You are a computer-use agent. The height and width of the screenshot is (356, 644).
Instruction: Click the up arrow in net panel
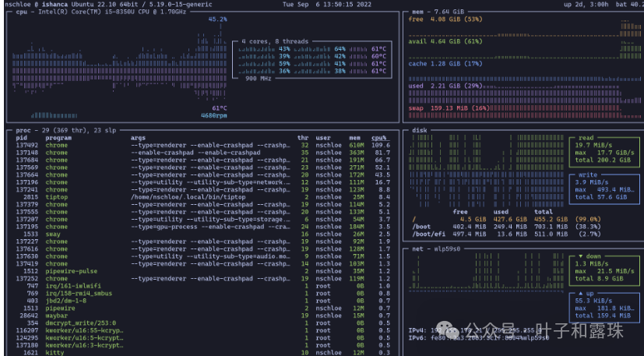(x=580, y=292)
